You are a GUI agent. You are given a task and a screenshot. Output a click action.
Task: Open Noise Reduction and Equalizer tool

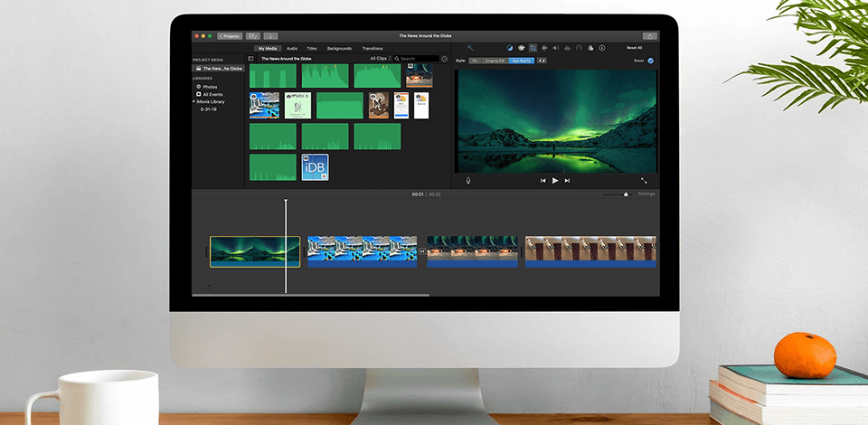[x=568, y=48]
